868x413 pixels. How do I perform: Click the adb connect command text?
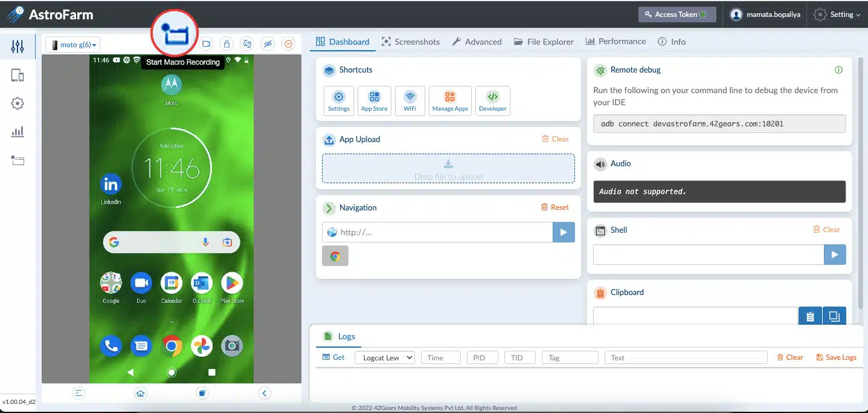(692, 123)
